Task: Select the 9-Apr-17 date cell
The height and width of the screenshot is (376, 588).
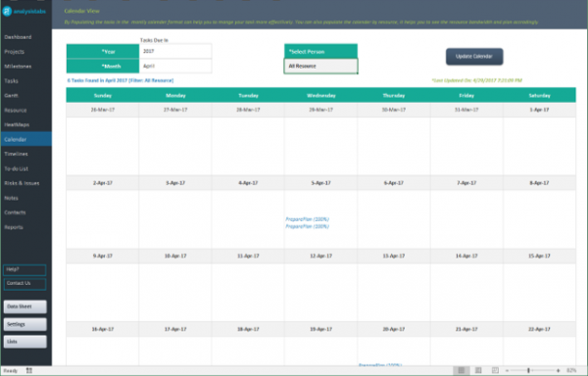Action: click(x=103, y=256)
